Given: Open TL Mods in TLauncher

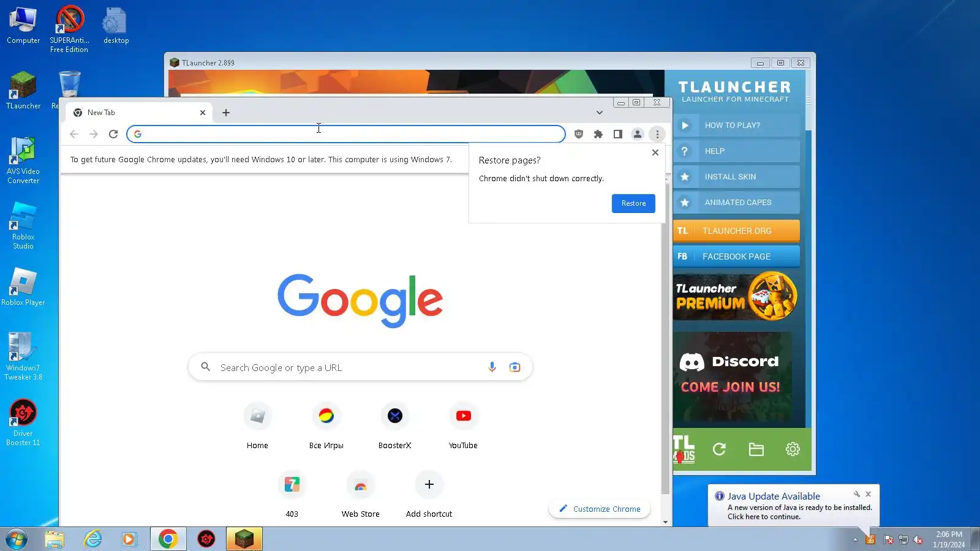Looking at the screenshot, I should point(684,449).
